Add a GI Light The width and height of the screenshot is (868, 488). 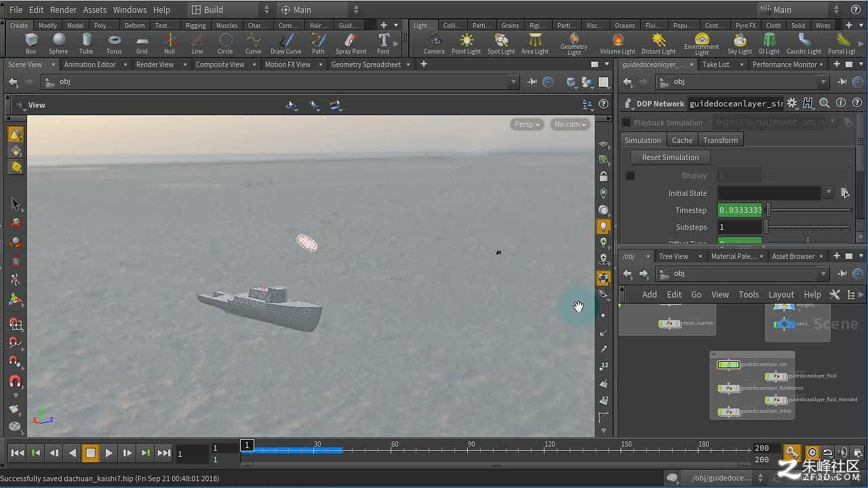pyautogui.click(x=769, y=43)
